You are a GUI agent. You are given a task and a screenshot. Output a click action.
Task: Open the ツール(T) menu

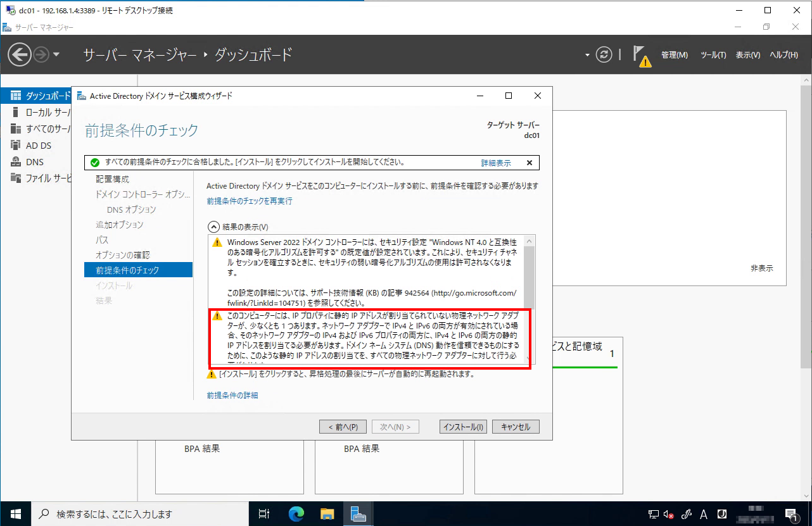[x=713, y=55]
